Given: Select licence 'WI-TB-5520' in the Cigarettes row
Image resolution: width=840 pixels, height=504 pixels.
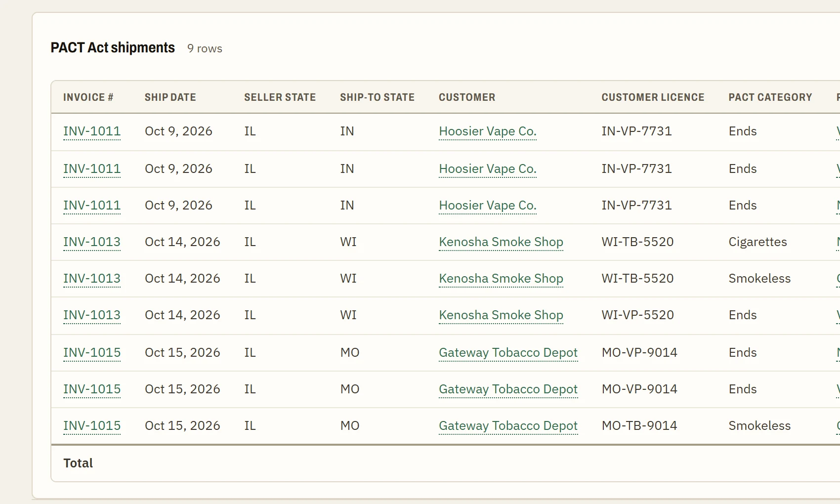Looking at the screenshot, I should [x=637, y=242].
